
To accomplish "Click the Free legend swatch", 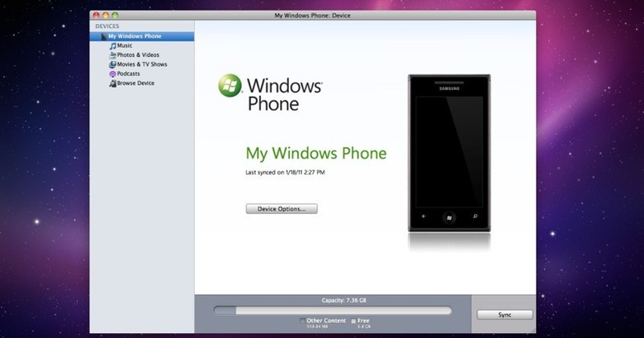I will tap(353, 321).
